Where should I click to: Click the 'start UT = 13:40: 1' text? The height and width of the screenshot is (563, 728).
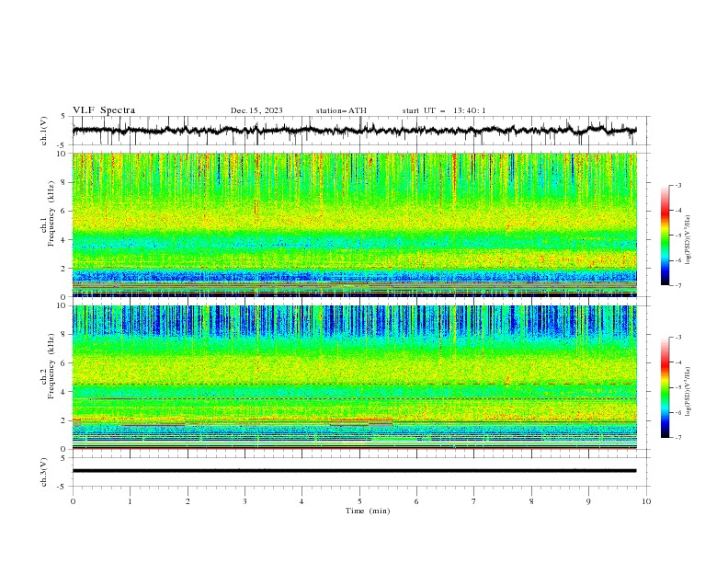(x=444, y=110)
